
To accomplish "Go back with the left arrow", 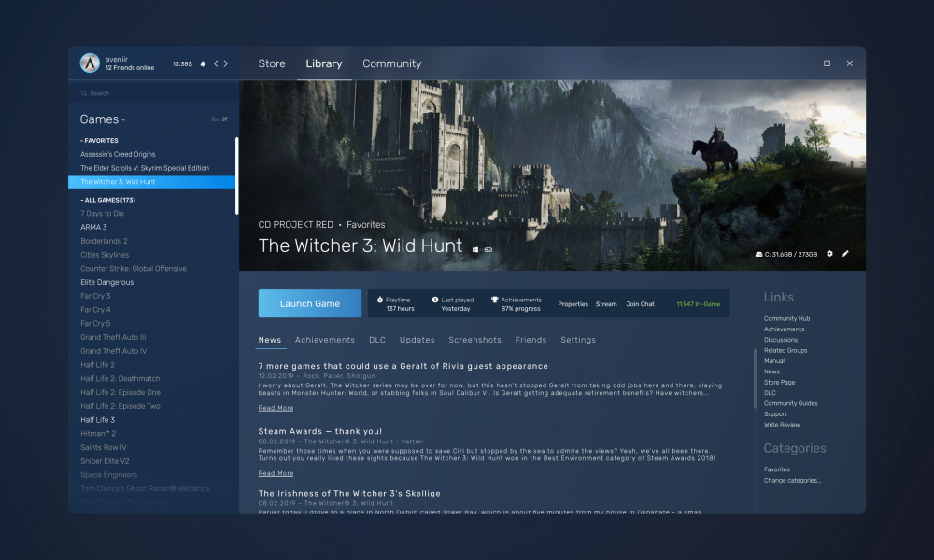I will click(x=216, y=63).
